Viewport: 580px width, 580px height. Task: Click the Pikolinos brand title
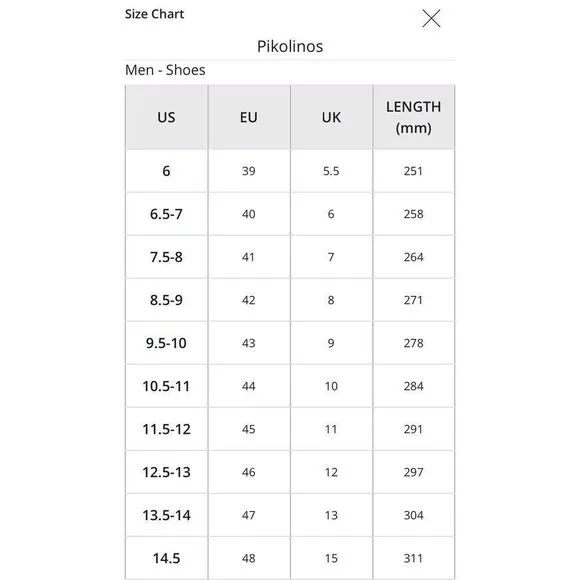(x=290, y=47)
